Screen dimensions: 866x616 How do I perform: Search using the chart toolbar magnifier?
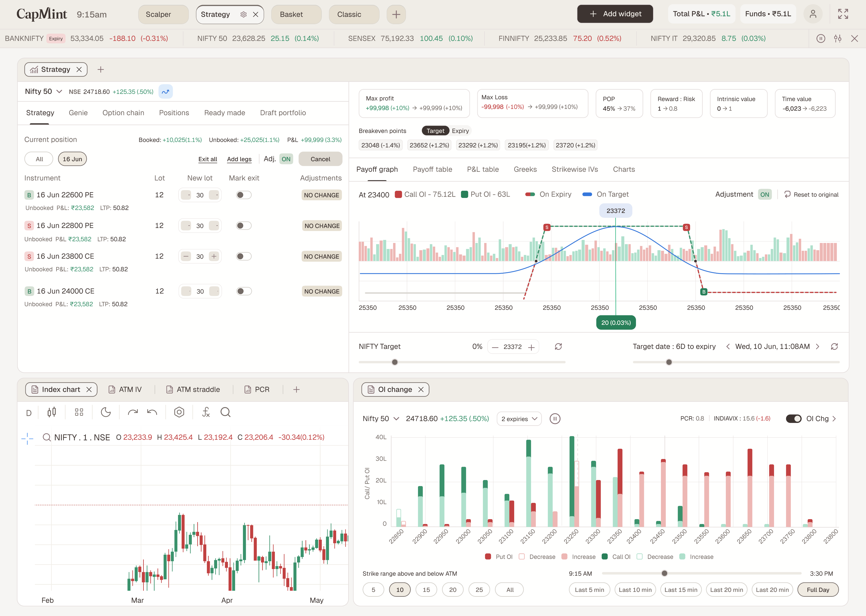(x=226, y=412)
